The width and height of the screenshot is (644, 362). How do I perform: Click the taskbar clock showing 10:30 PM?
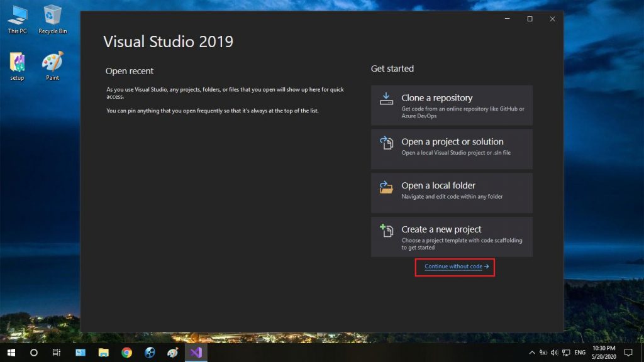603,353
